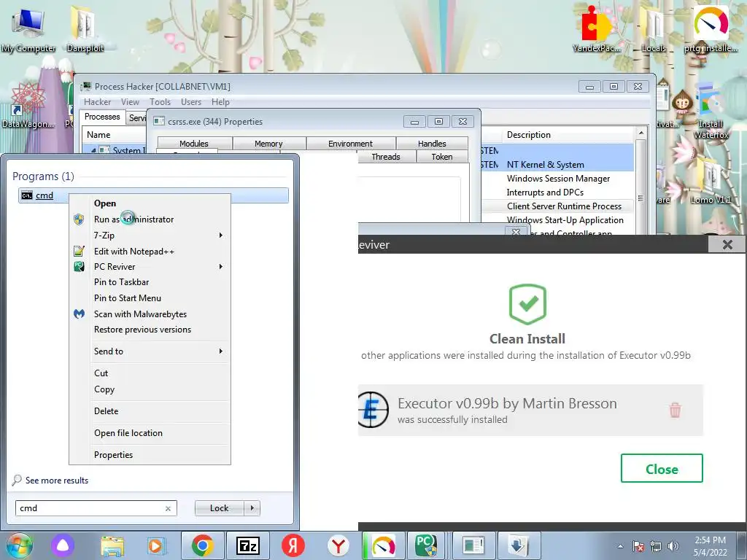Open Windows Explorer from the taskbar
Viewport: 747px width, 560px height.
pyautogui.click(x=112, y=545)
